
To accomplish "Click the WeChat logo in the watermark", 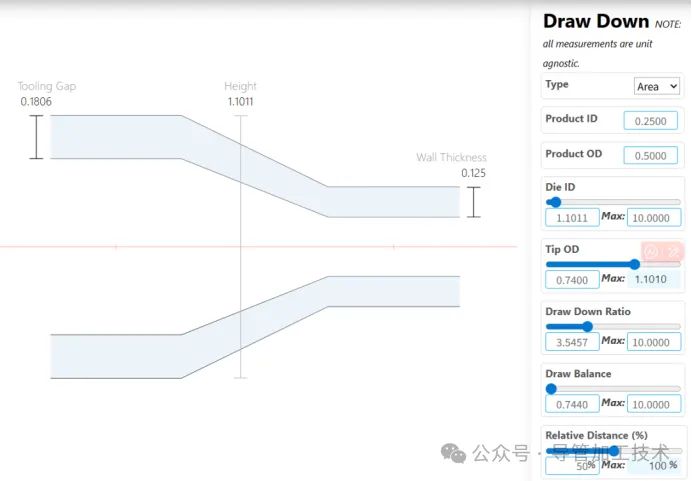I will tap(453, 453).
